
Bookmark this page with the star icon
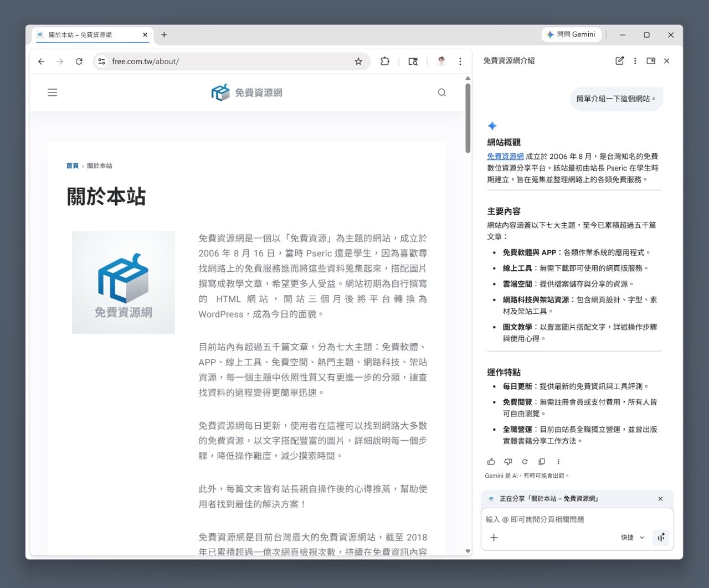point(358,61)
